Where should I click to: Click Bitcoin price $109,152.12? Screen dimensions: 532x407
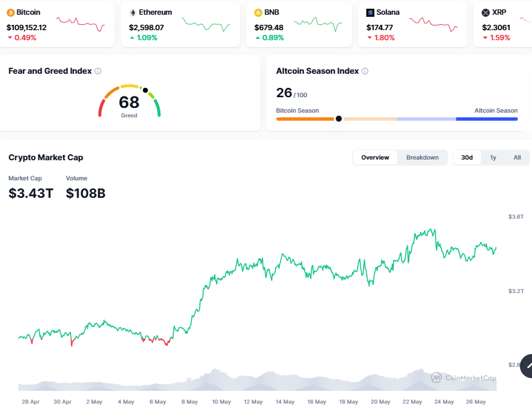(x=26, y=27)
